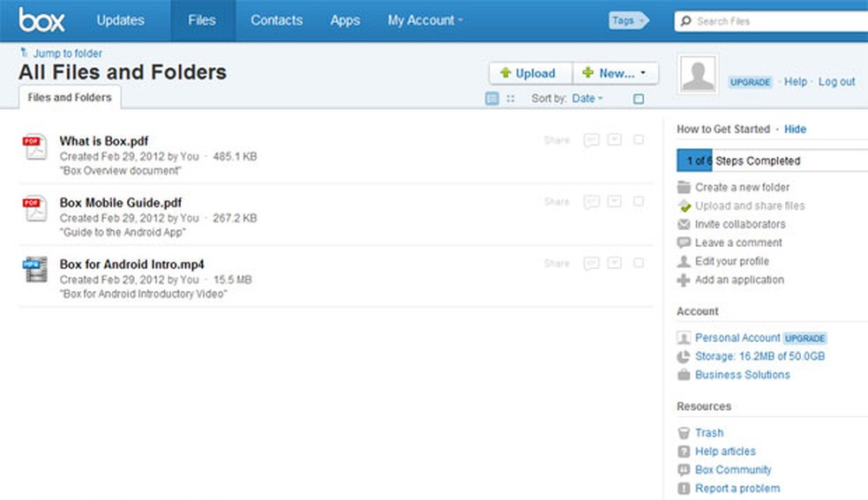Screen dimensions: 868x500
Task: Click Upload and share files step
Action: pos(750,205)
